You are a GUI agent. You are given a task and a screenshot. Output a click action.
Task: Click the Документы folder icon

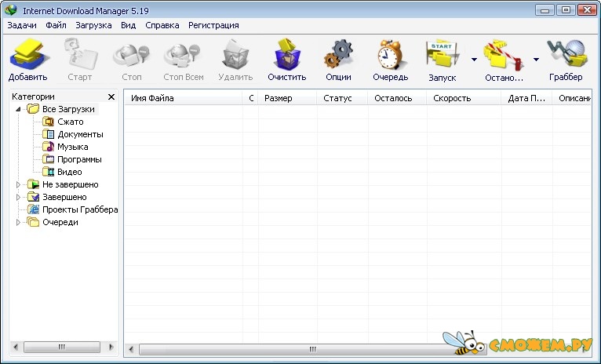49,134
